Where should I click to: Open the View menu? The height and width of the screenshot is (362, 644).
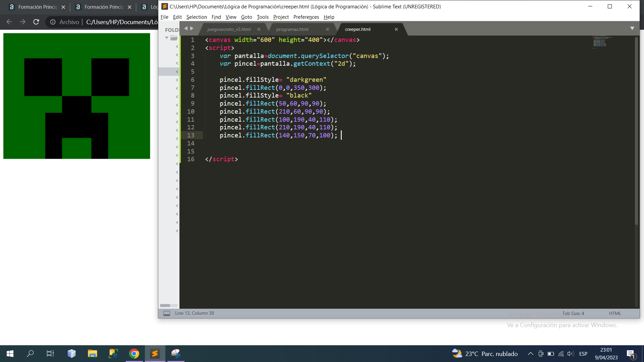coord(231,17)
